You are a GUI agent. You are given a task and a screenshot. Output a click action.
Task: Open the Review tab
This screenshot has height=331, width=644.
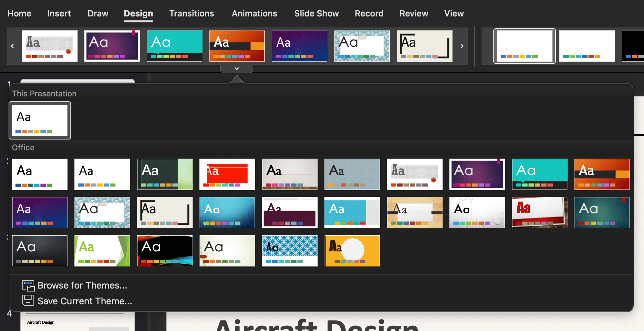414,13
